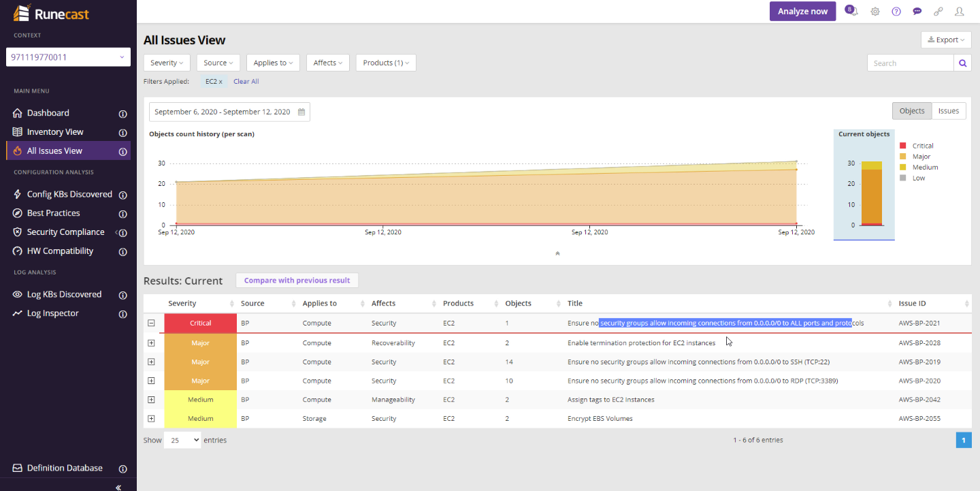Click info icon next to Security Compliance

tap(123, 233)
